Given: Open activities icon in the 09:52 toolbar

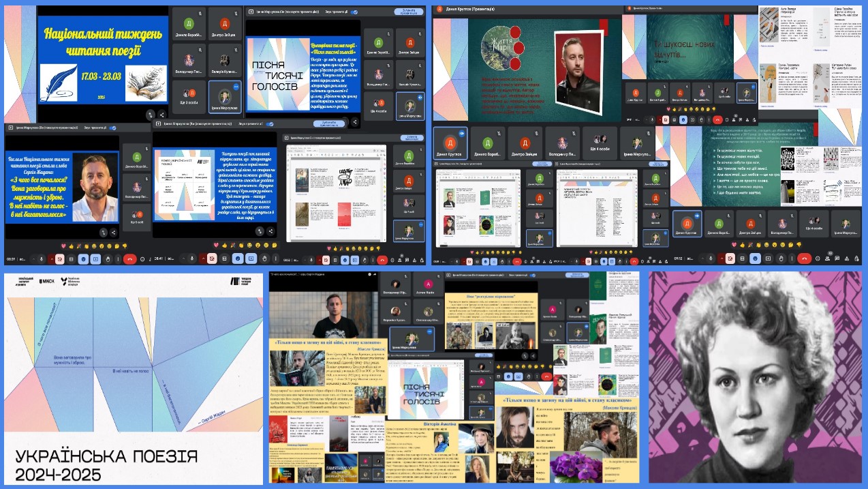Looking at the screenshot, I should (846, 258).
